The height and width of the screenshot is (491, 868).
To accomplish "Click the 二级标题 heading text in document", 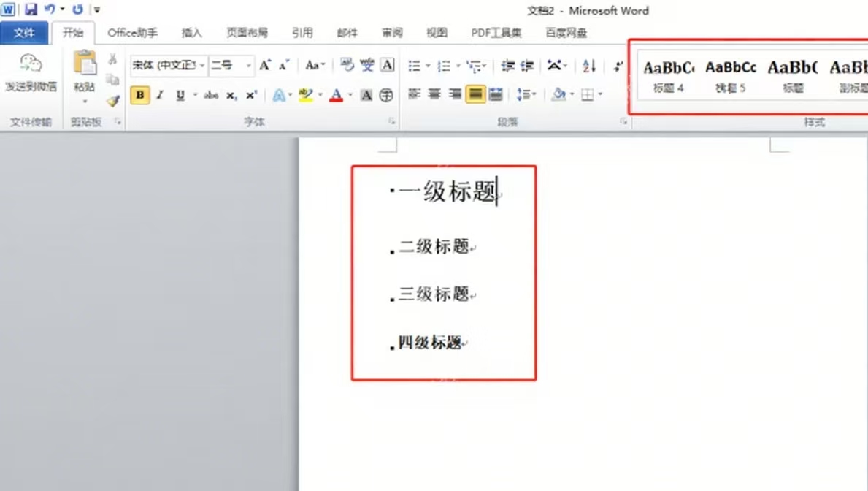I will [434, 247].
